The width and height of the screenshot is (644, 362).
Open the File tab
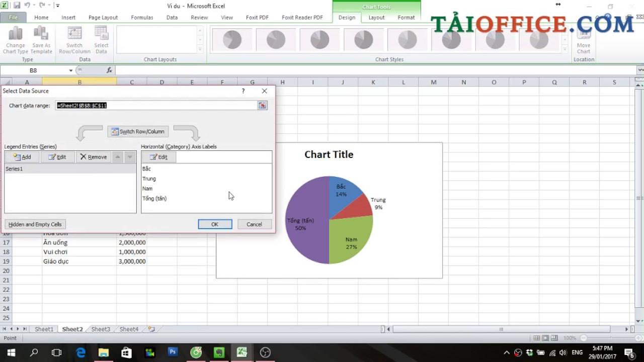(13, 17)
